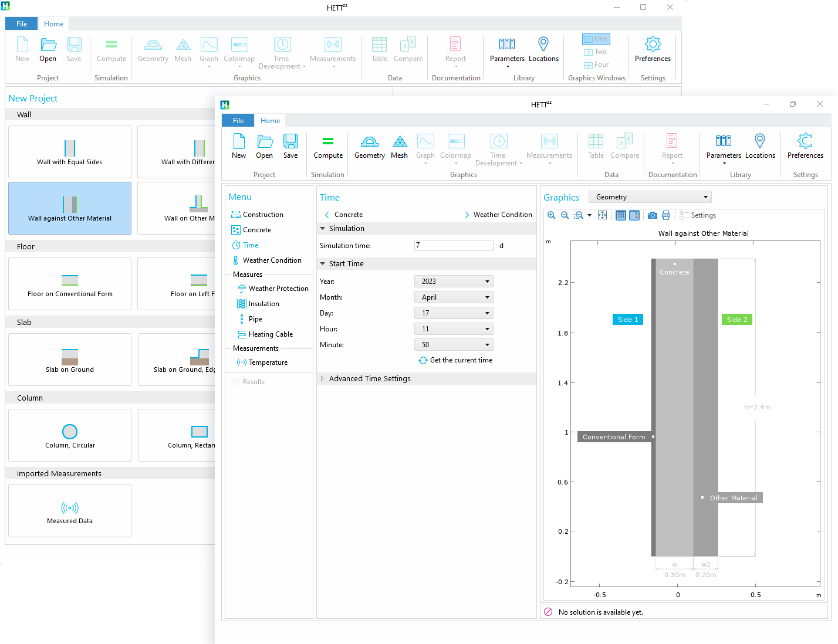Open the Geometry view selector in Graphics panel

pyautogui.click(x=650, y=196)
